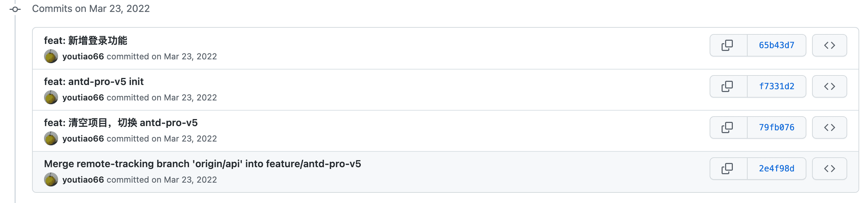Open commit hash link 2e4f98d
The width and height of the screenshot is (868, 203).
point(776,169)
